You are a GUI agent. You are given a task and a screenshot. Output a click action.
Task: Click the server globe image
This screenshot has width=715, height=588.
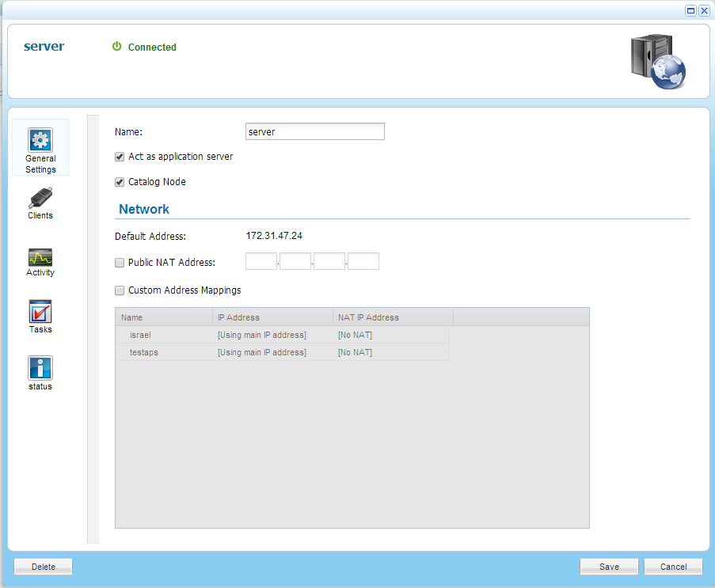658,61
